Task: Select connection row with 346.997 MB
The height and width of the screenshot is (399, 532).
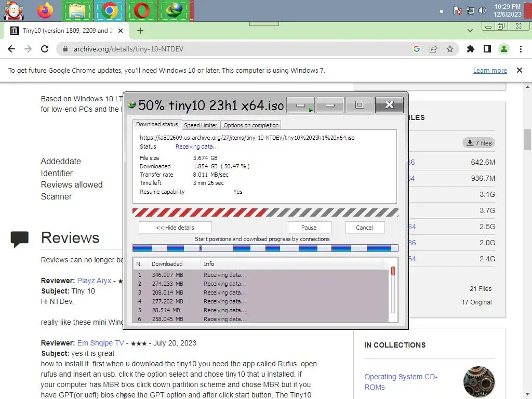Action: pos(261,275)
